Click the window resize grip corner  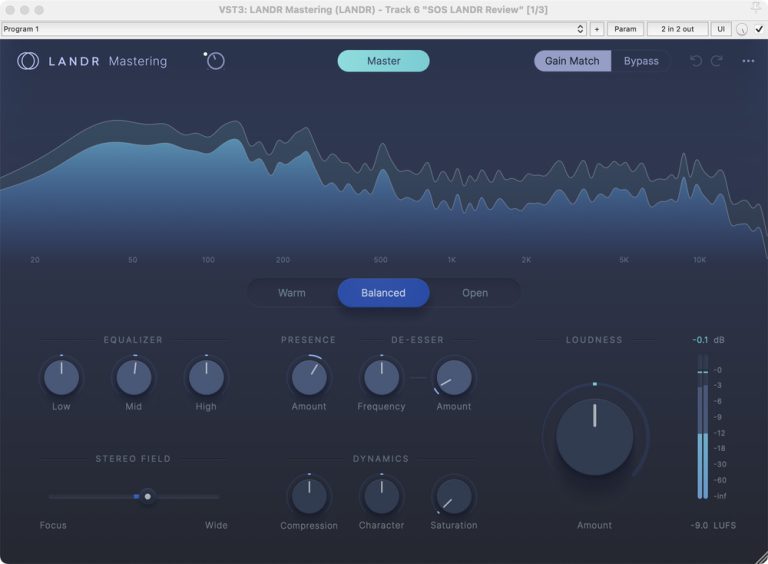pyautogui.click(x=762, y=558)
